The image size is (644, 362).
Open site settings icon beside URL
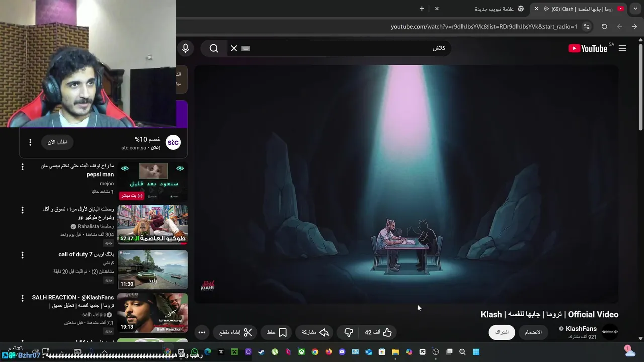pos(587,26)
